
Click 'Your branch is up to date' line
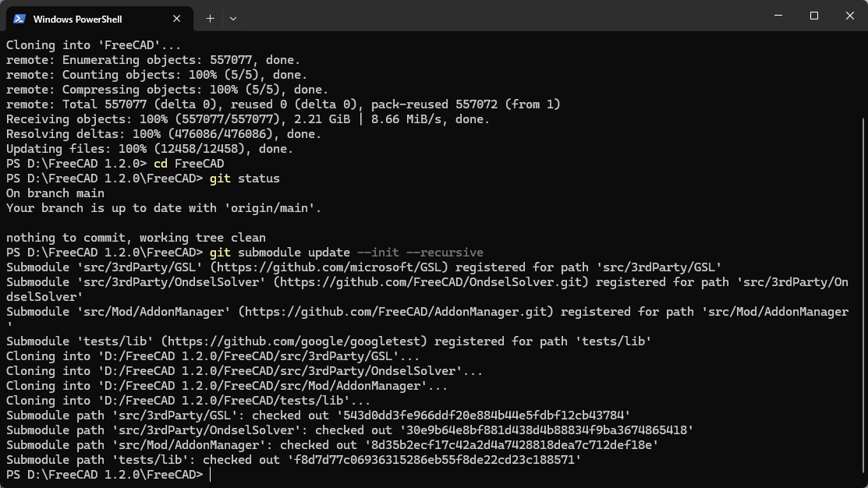tap(164, 208)
